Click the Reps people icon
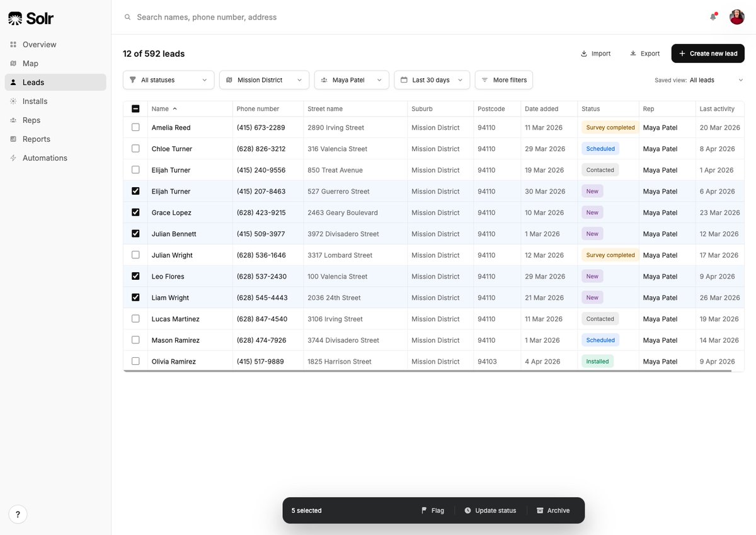Image resolution: width=756 pixels, height=535 pixels. (x=13, y=120)
